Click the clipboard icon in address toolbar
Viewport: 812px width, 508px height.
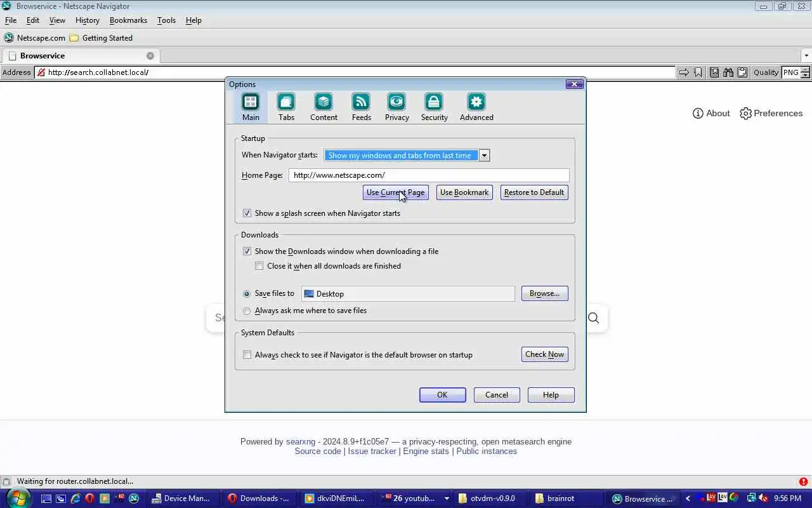[x=742, y=72]
